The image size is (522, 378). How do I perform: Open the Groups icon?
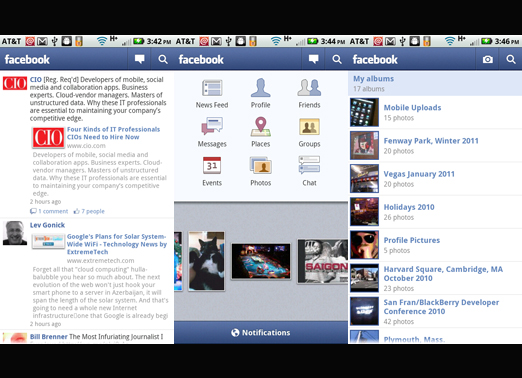(309, 127)
